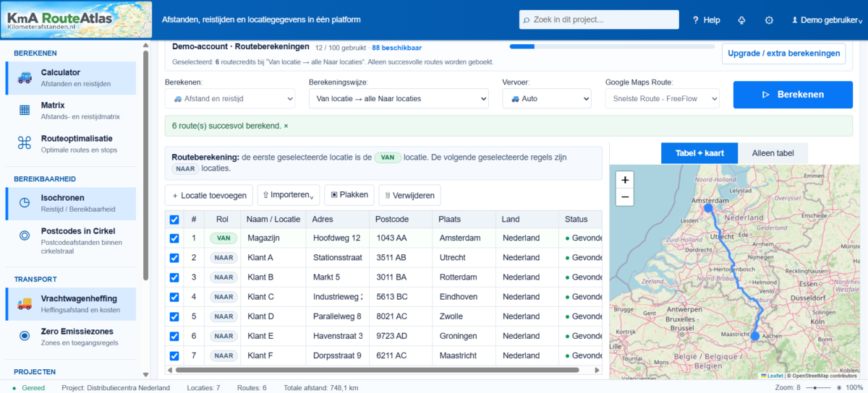Click Upgrade / extra berekeningen button
Screen dimensions: 868x393
click(x=783, y=53)
